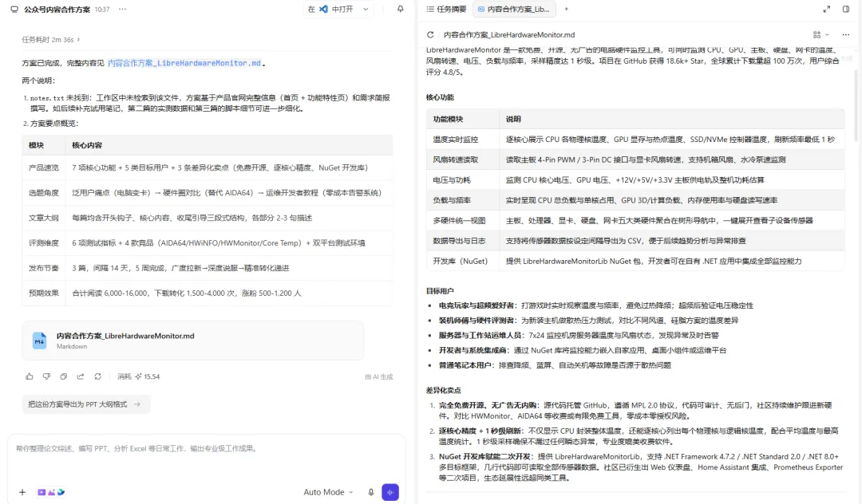
Task: Open the three-dot menu beside 10:37
Action: coord(122,10)
